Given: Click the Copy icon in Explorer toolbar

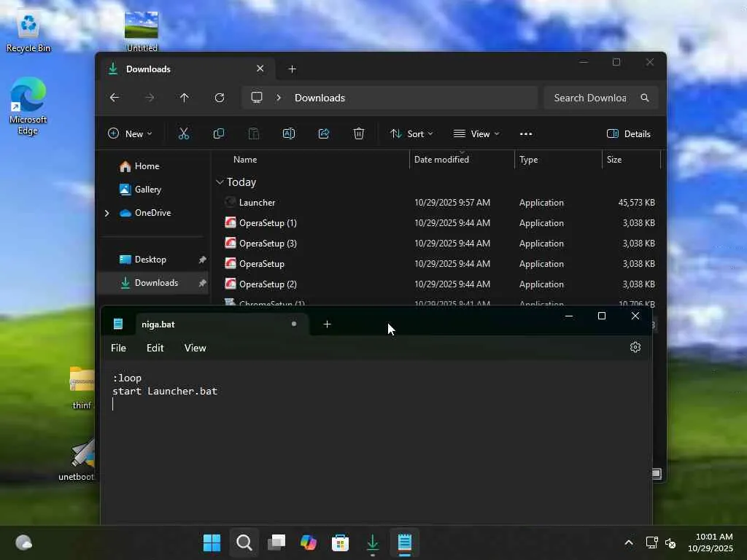Looking at the screenshot, I should point(219,134).
